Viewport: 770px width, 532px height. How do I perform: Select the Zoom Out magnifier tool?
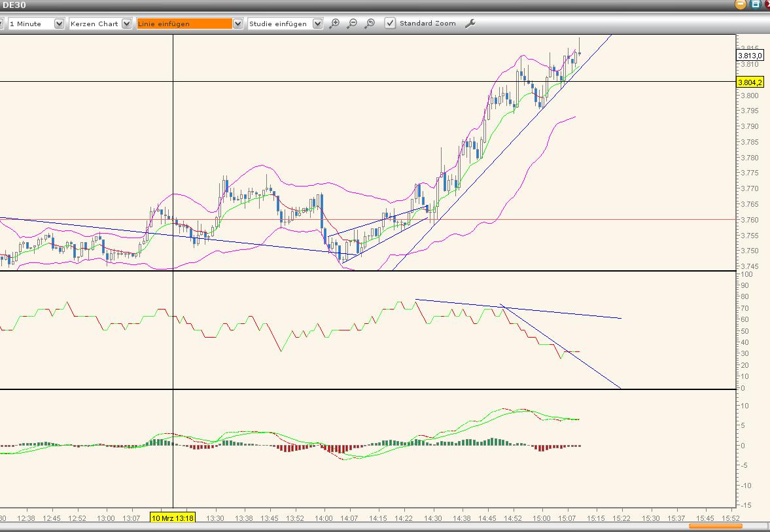352,23
